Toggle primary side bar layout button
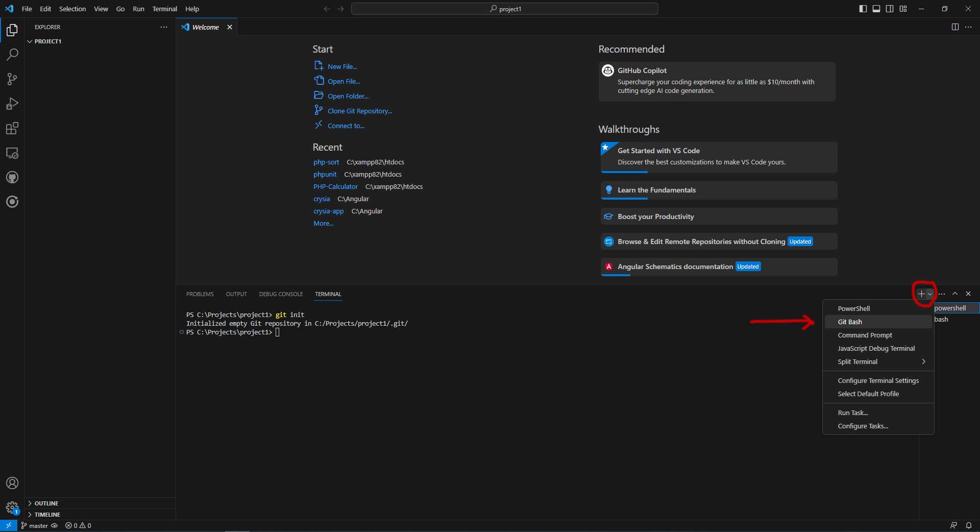980x532 pixels. pos(863,9)
